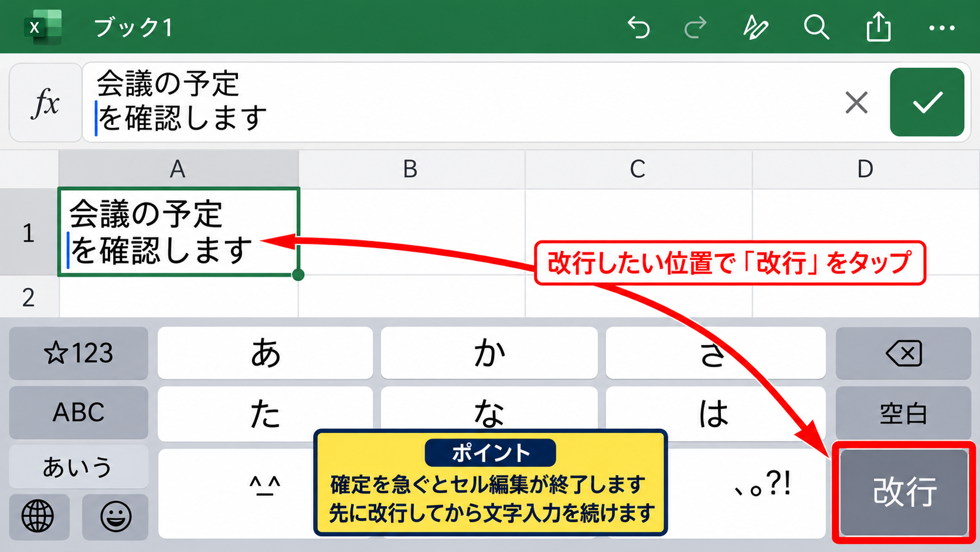The width and height of the screenshot is (980, 552).
Task: Open the search magnifier
Action: point(816,27)
